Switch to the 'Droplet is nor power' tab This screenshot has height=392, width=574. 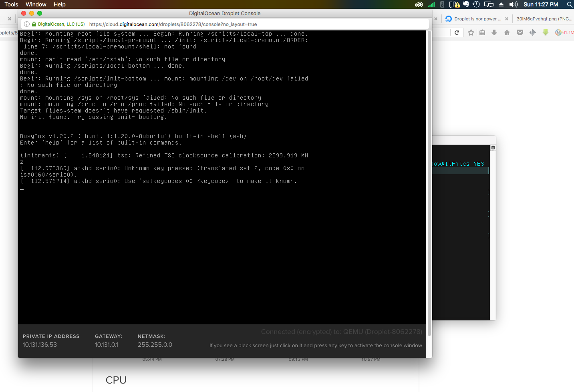pos(477,19)
